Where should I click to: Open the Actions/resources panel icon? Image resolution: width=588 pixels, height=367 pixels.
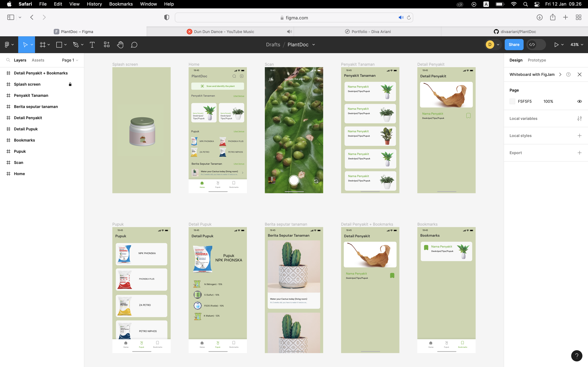pos(106,44)
